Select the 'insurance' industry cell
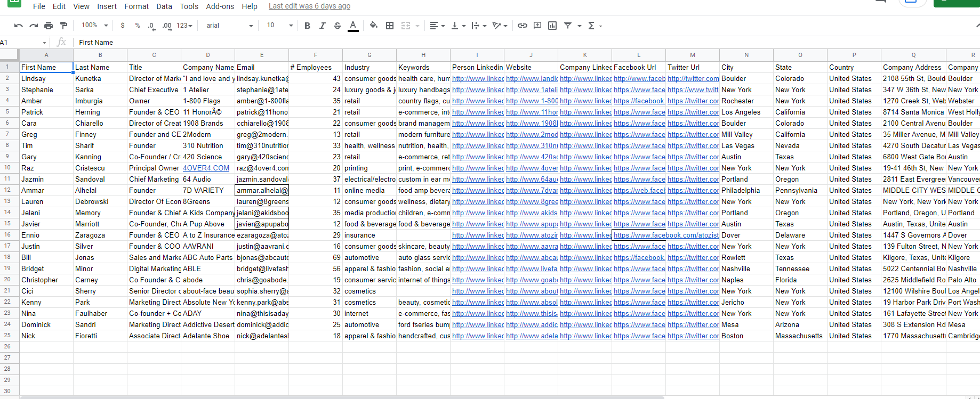980x399 pixels. pos(369,235)
